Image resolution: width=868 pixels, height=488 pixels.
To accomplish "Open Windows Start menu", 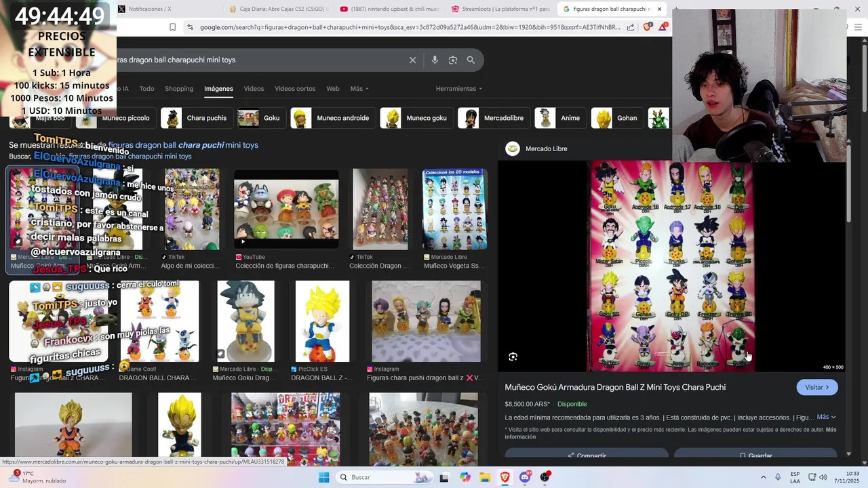I will 324,477.
